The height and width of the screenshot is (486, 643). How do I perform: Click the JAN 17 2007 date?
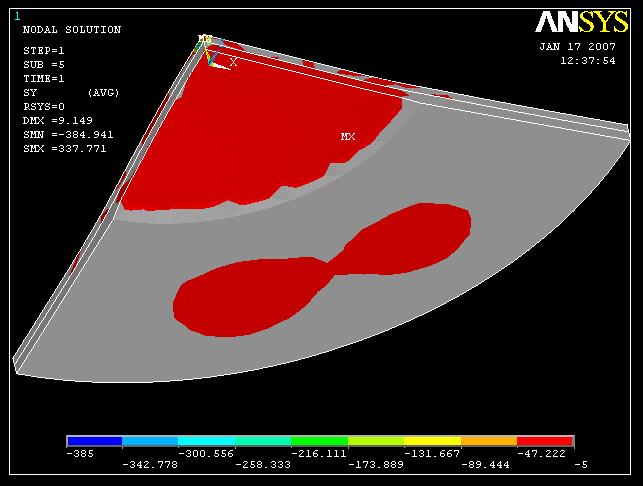coord(577,46)
